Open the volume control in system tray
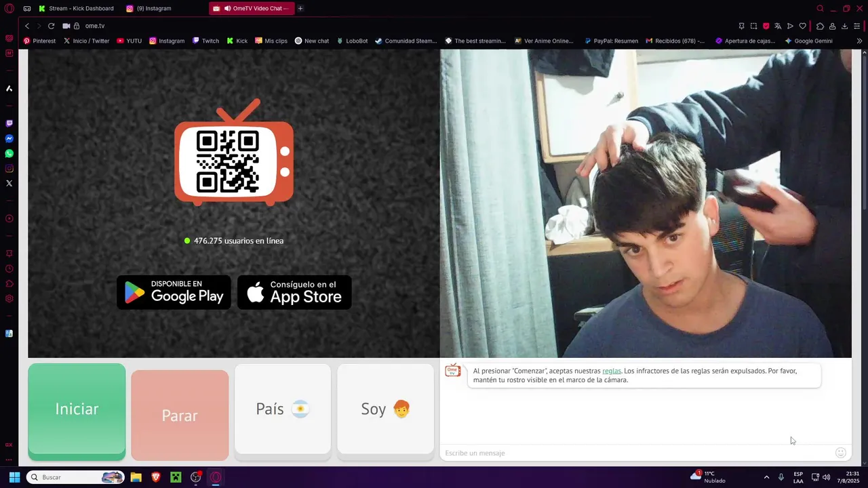Viewport: 868px width, 488px height. 826,477
